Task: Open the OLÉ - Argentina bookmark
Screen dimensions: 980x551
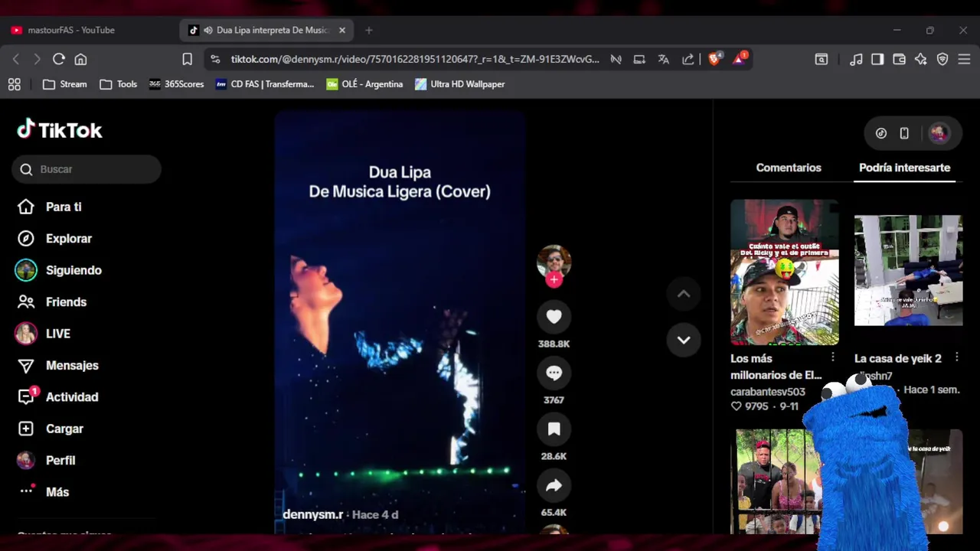Action: click(x=364, y=84)
